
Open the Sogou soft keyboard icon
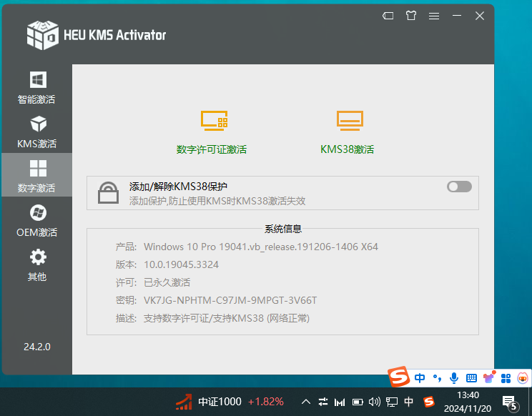click(x=471, y=378)
